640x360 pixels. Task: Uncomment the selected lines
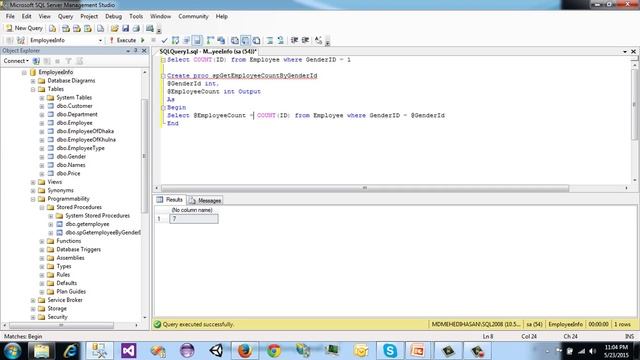pos(280,40)
